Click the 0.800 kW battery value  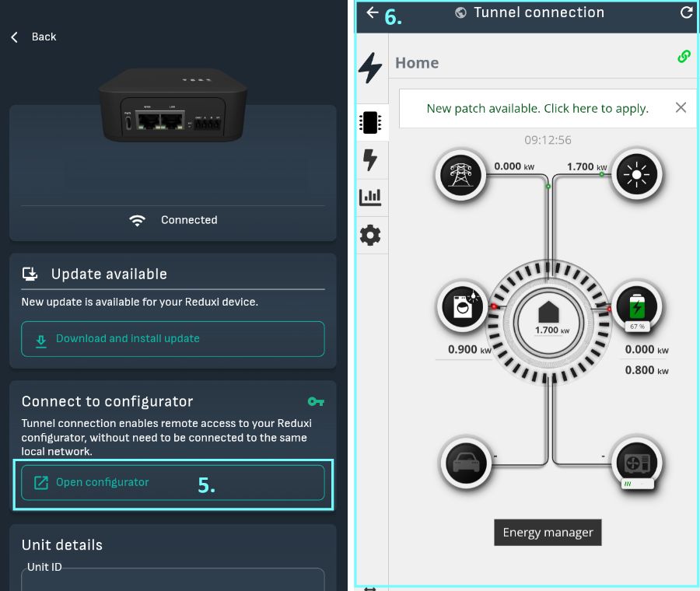click(x=647, y=370)
